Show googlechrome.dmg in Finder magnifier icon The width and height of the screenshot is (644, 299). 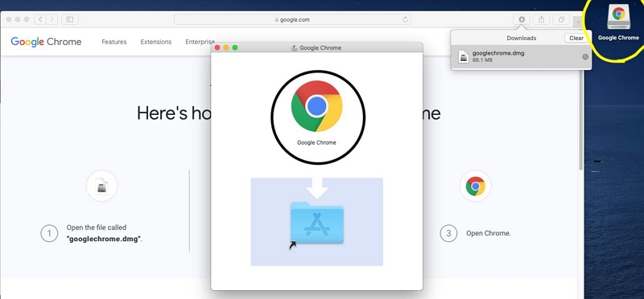coord(585,56)
